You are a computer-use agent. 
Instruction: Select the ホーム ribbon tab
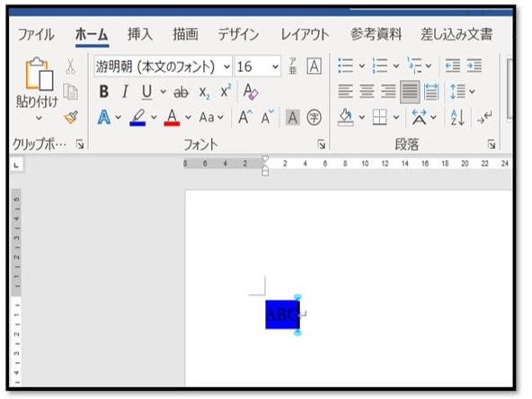click(92, 35)
